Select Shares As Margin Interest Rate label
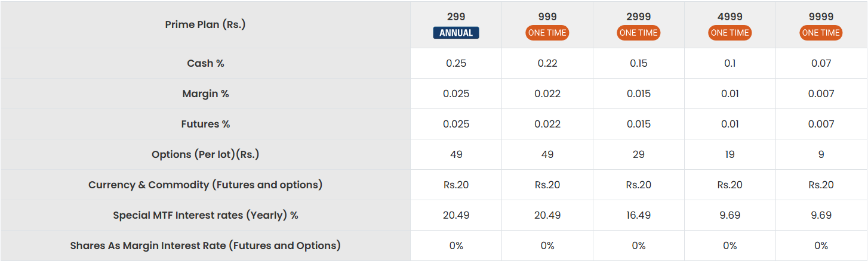 [205, 246]
